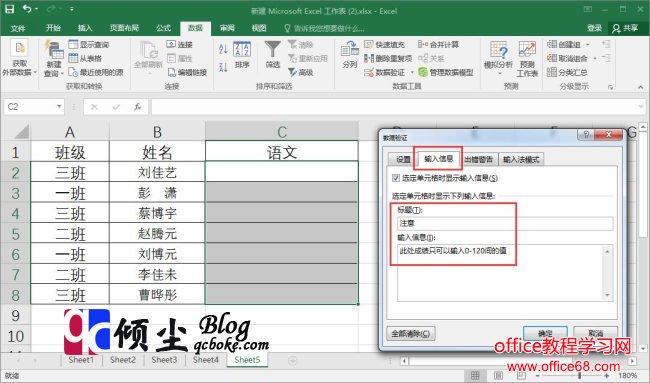Viewport: 650px width, 383px height.
Task: Open Connections (连接)
Action: coord(179,44)
